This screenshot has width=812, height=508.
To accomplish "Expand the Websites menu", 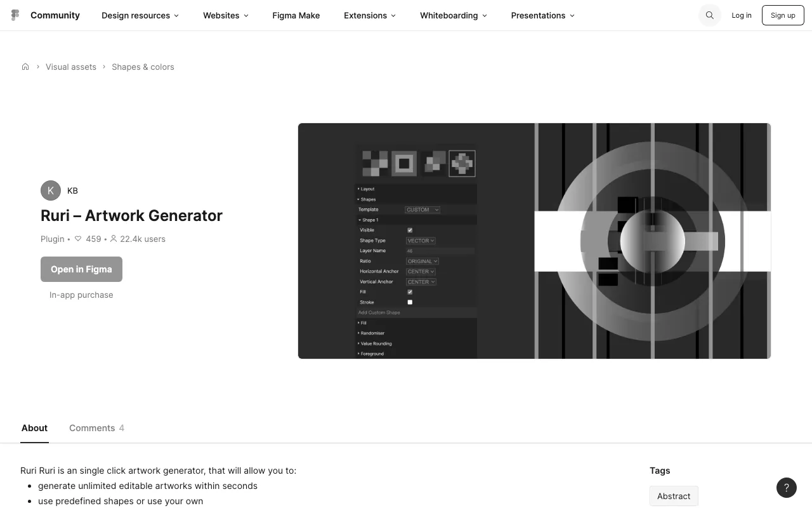I will pos(226,15).
